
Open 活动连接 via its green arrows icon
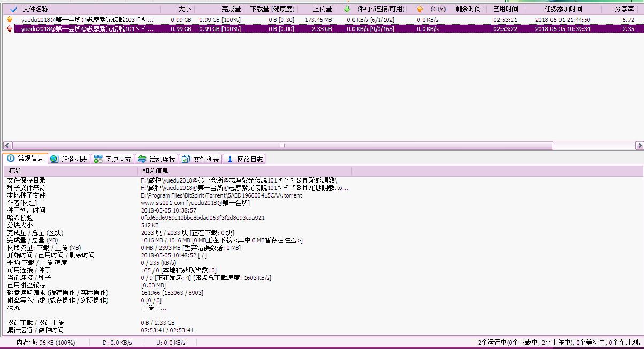coord(142,159)
